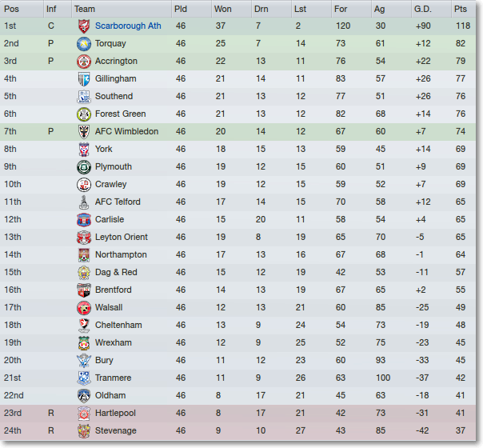Click the AFC Wimbledon crest icon
Screen dimensions: 483x448
[x=84, y=131]
